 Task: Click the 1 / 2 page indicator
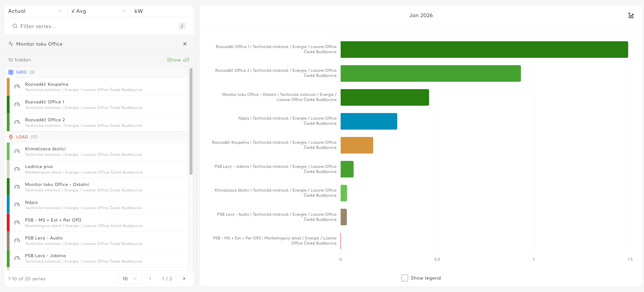(167, 279)
